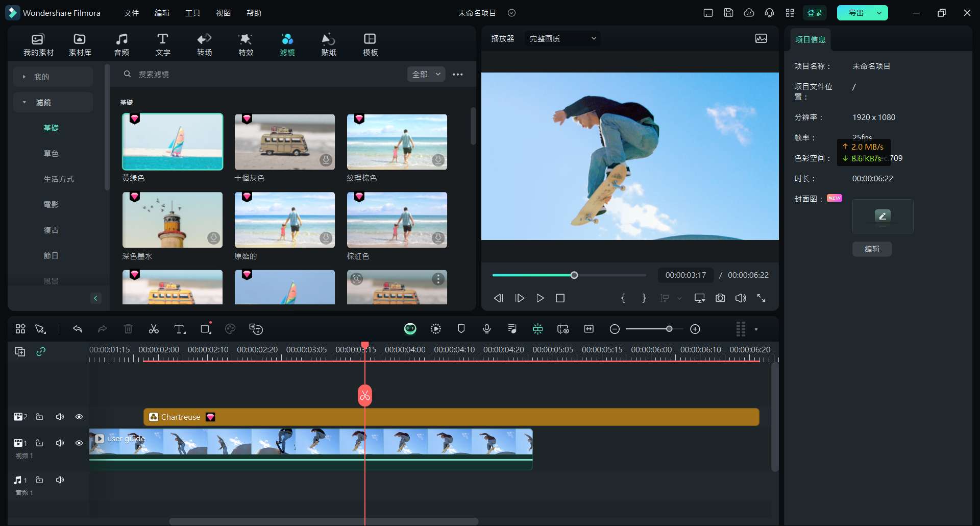Click the timeline zoom slider handle
The image size is (980, 526).
[669, 329]
